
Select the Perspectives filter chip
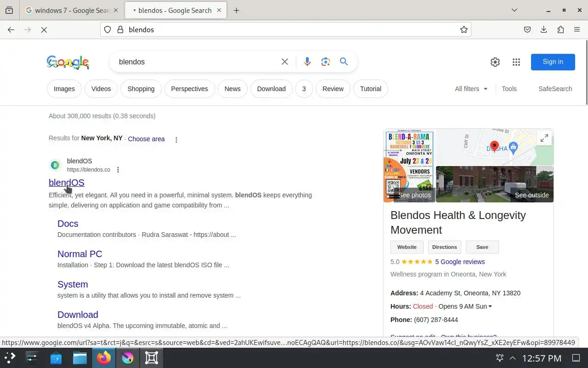[190, 89]
